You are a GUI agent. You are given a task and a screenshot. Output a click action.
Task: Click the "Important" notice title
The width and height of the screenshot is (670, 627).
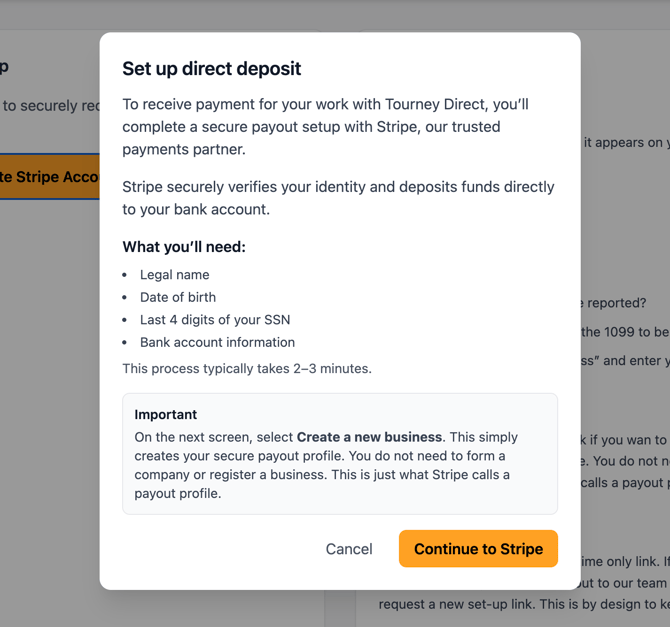pyautogui.click(x=166, y=414)
